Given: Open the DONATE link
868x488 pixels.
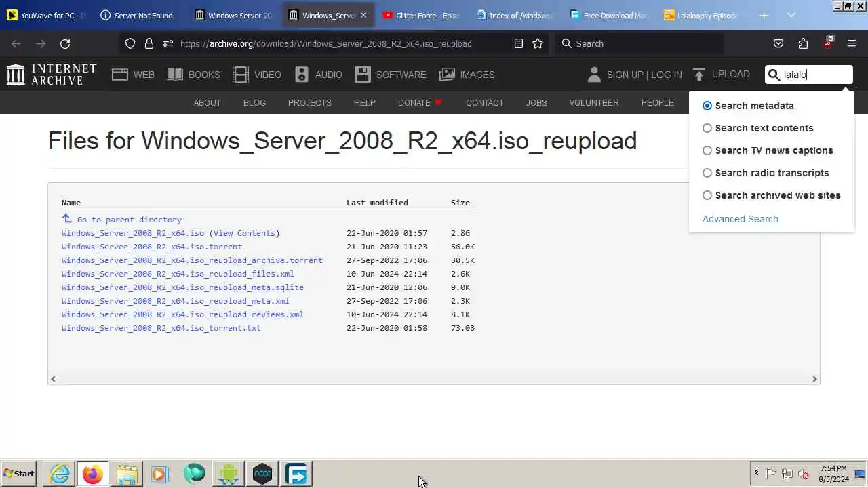Looking at the screenshot, I should tap(420, 103).
